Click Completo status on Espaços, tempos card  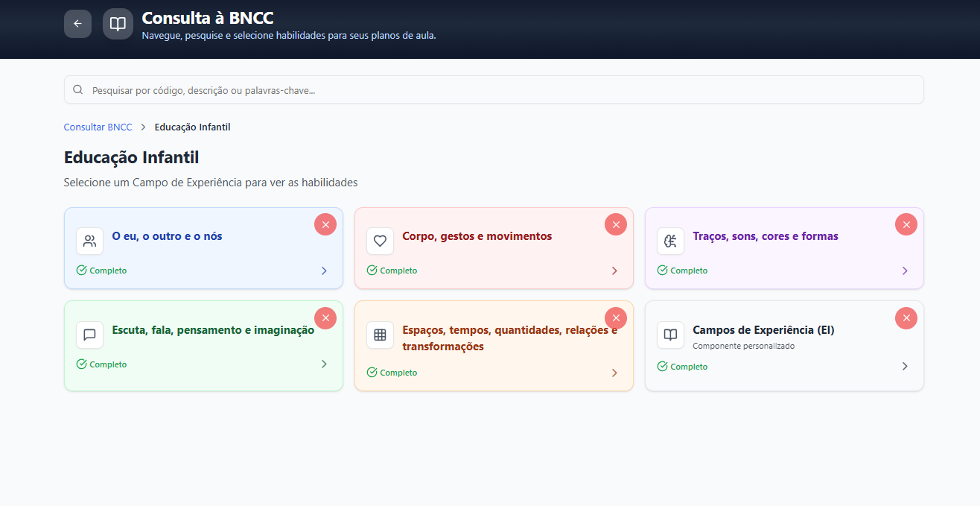[x=398, y=373]
